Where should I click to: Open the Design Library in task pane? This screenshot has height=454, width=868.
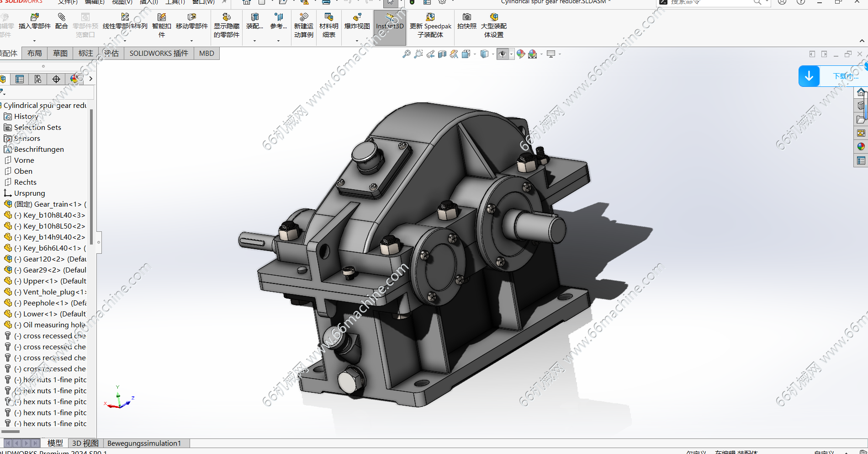(x=861, y=106)
